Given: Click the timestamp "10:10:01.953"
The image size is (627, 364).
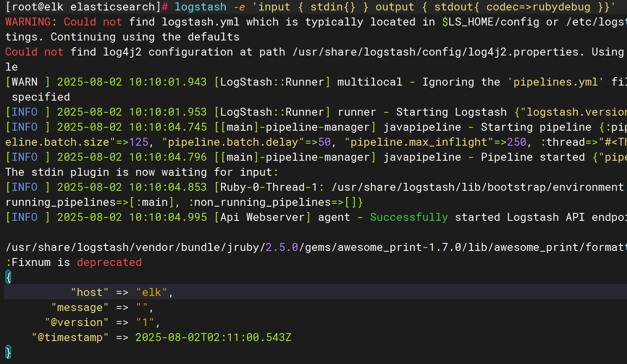Looking at the screenshot, I should [x=168, y=112].
